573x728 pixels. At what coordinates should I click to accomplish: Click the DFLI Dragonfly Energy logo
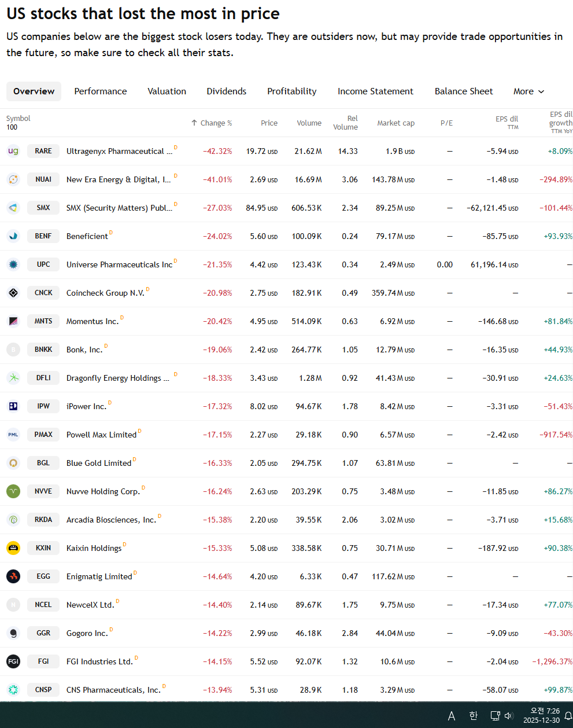coord(13,378)
